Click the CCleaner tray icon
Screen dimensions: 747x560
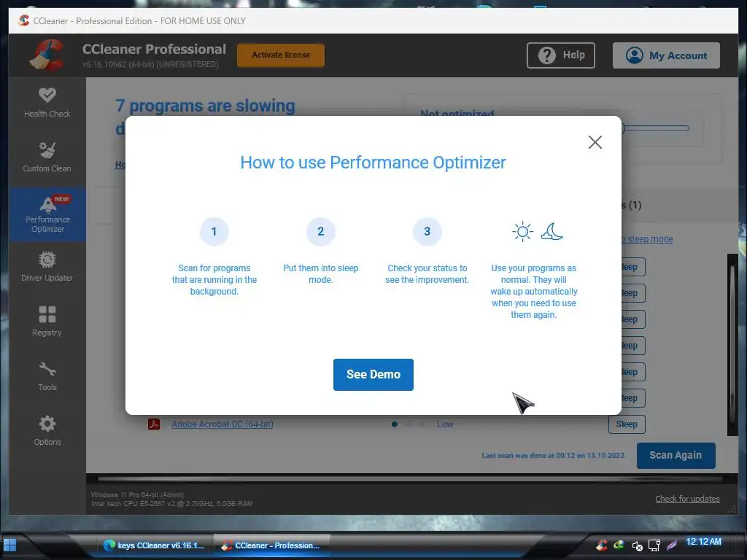point(601,545)
